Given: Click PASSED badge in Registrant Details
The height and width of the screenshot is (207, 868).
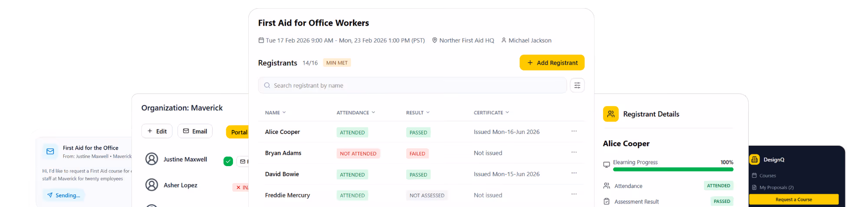Looking at the screenshot, I should [x=722, y=201].
